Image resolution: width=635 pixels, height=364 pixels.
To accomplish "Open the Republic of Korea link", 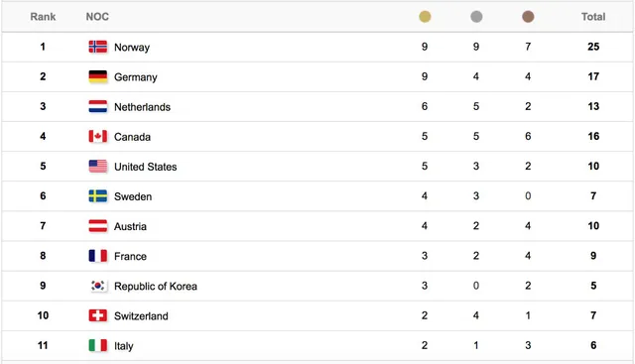I will [156, 287].
